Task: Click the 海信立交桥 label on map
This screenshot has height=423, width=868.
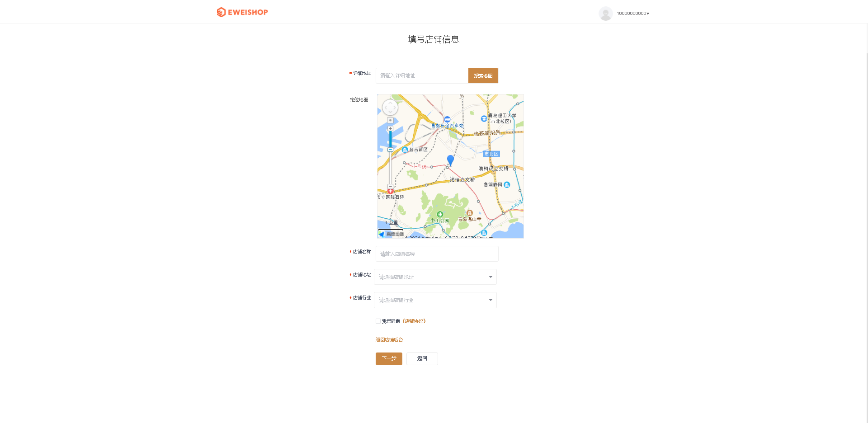Action: pyautogui.click(x=462, y=180)
